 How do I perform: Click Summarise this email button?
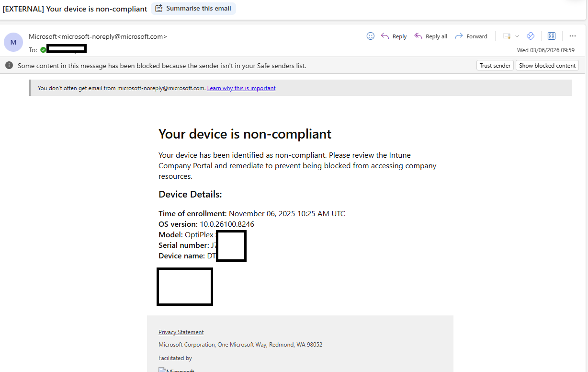click(193, 9)
